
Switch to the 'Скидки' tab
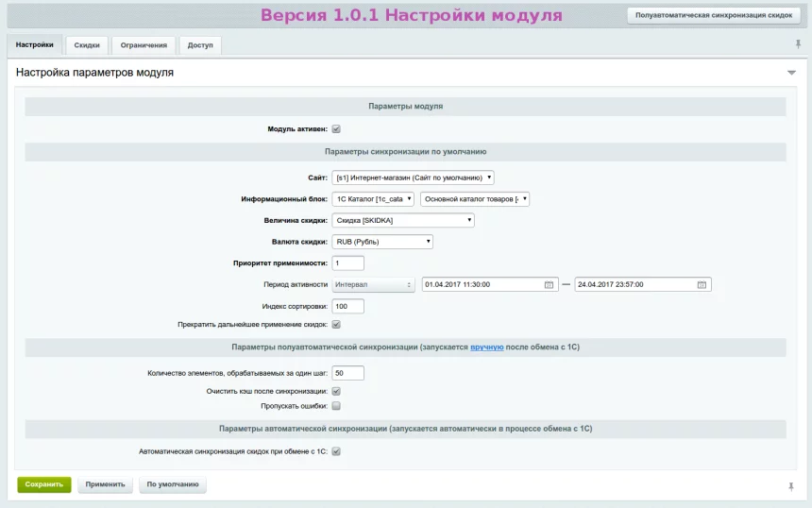pos(87,45)
